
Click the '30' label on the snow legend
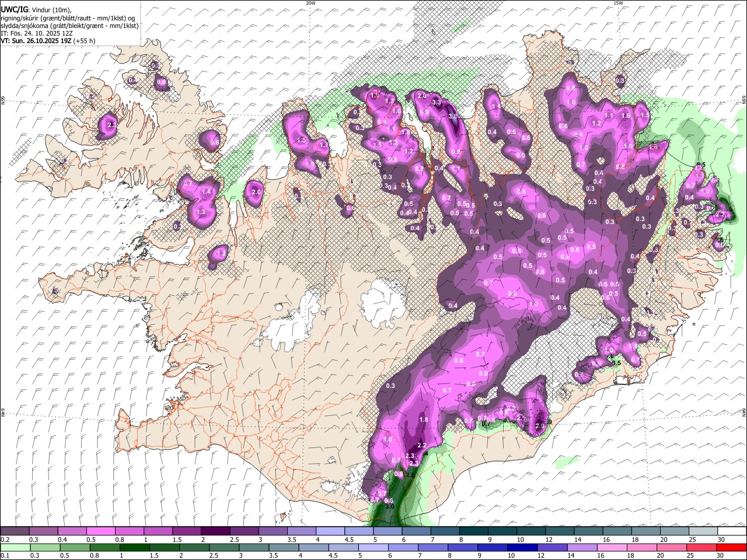click(x=721, y=540)
